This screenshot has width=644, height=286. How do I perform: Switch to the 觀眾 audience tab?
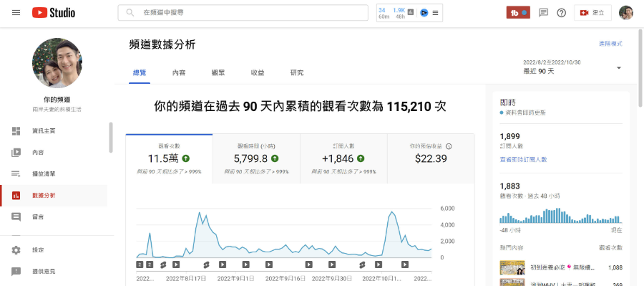click(x=218, y=73)
